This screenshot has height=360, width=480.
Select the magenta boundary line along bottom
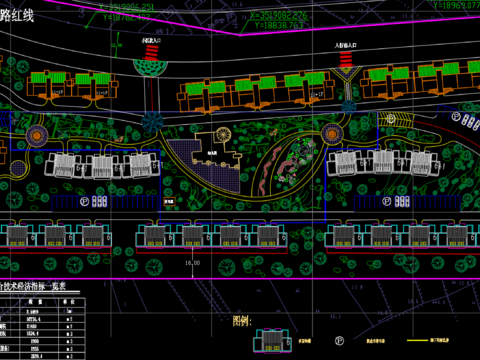(240, 279)
